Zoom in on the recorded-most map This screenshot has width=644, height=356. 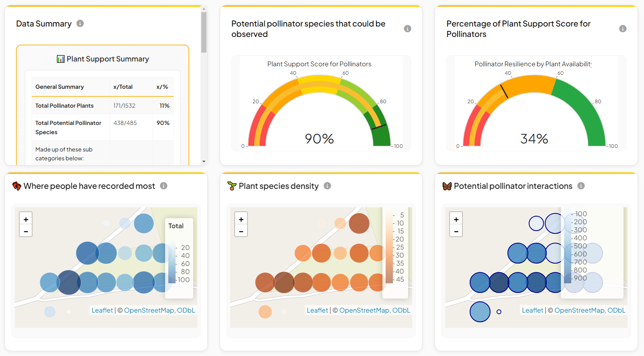coord(26,219)
